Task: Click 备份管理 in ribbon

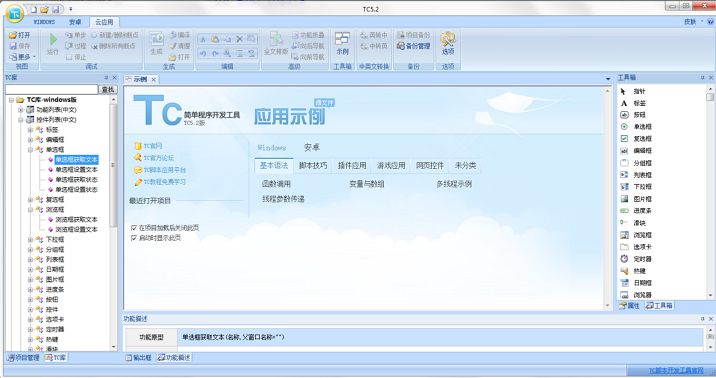Action: [413, 46]
